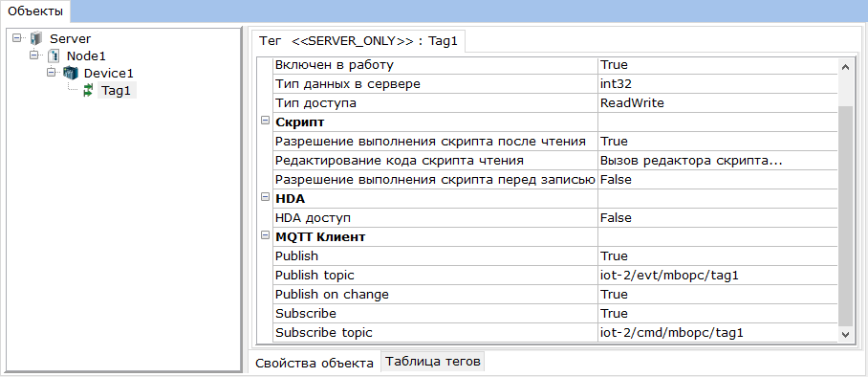Select Node1 label in the tree
This screenshot has height=377, width=868.
(x=86, y=56)
